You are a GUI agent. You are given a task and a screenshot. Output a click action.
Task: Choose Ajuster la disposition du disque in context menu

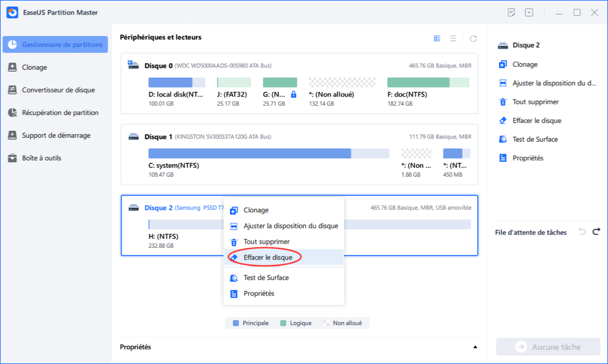click(284, 226)
